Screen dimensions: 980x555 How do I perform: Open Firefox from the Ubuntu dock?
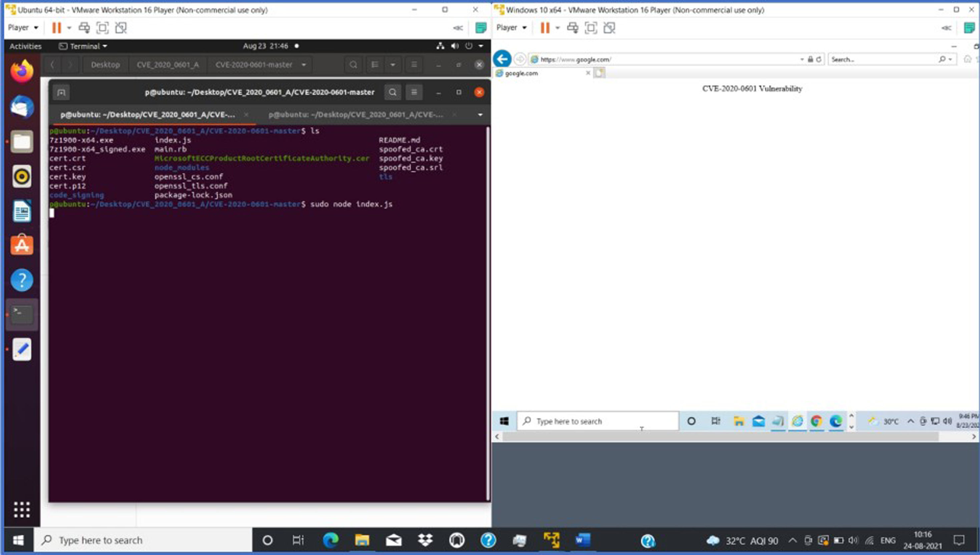click(x=22, y=71)
